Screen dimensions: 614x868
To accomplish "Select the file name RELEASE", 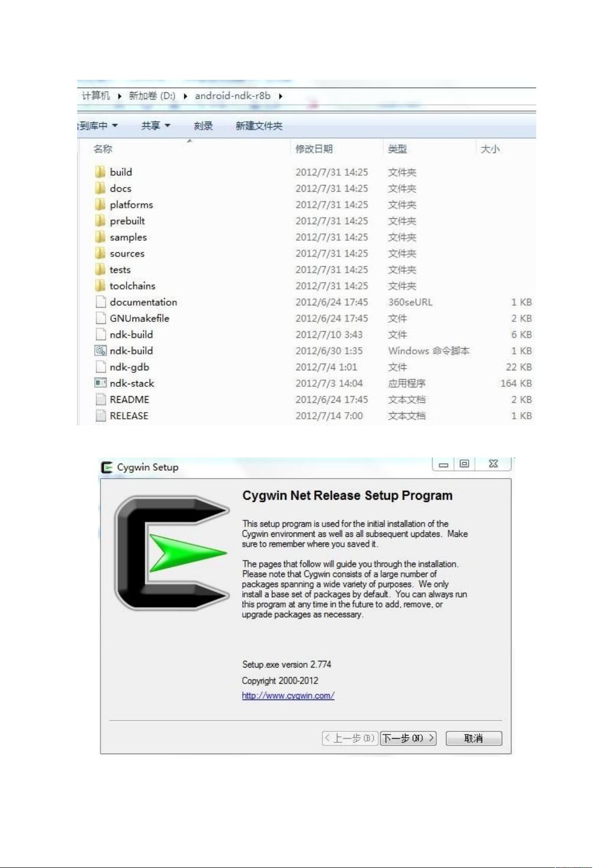I will tap(129, 415).
